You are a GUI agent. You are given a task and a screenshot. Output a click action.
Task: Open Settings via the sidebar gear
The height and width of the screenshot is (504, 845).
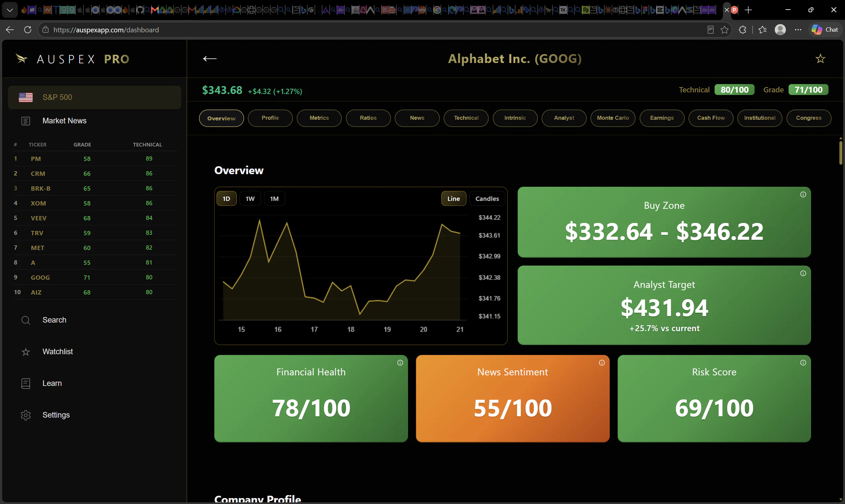point(26,415)
